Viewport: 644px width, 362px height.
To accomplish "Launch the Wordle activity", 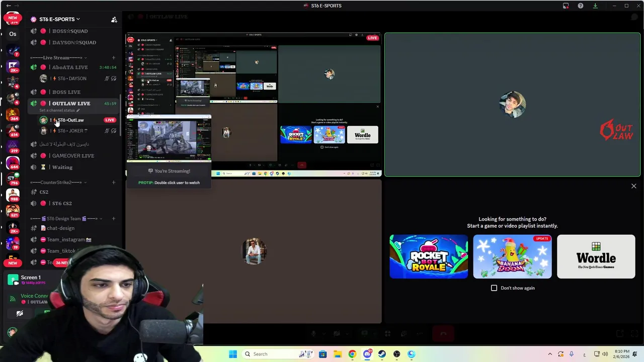I will point(596,256).
